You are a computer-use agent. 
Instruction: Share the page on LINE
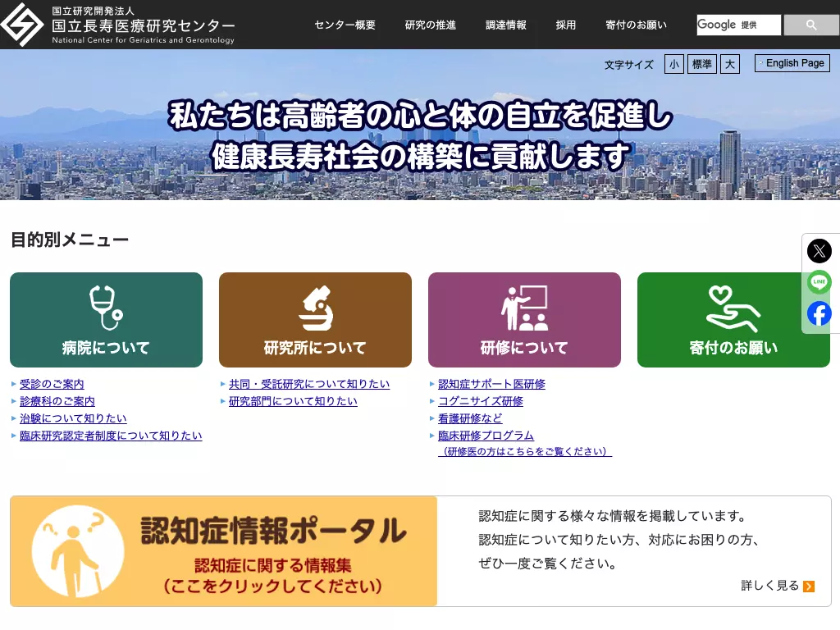(x=819, y=282)
